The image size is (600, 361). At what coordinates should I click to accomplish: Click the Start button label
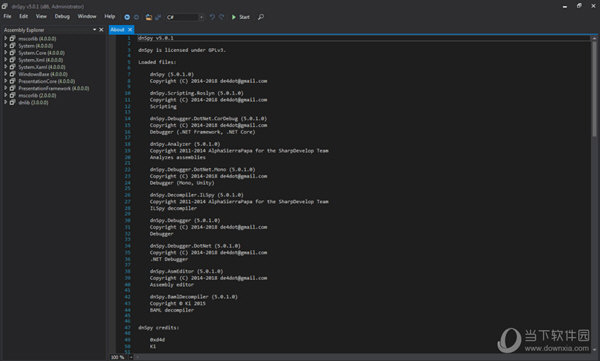pyautogui.click(x=245, y=17)
